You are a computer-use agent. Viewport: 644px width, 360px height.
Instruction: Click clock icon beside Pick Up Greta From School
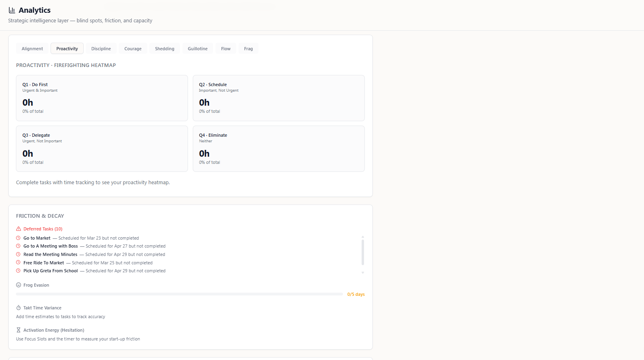[18, 271]
